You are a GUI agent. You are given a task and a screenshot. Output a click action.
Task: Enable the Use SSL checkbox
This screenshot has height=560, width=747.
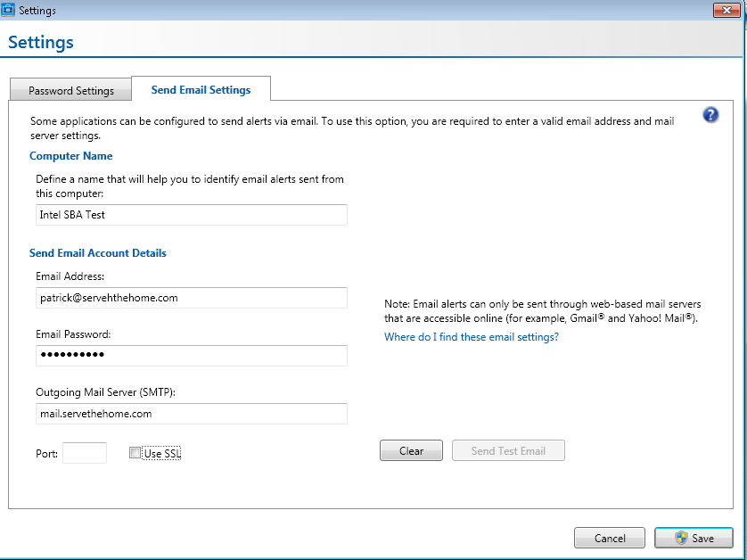coord(135,452)
